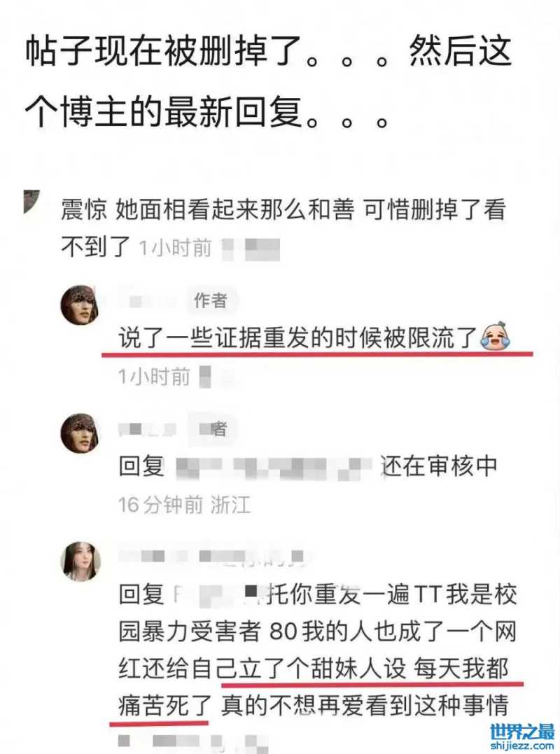Tap the 16分钟前 浙江 timestamp
Image resolution: width=560 pixels, height=754 pixels.
coord(185,505)
